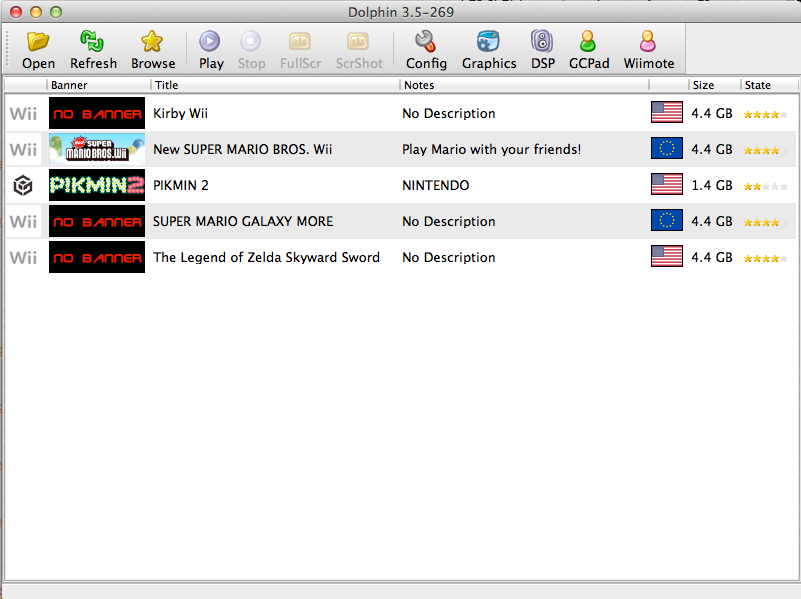This screenshot has height=599, width=801.
Task: Select New SUPER MARIO BROS. Wii title
Action: [243, 149]
